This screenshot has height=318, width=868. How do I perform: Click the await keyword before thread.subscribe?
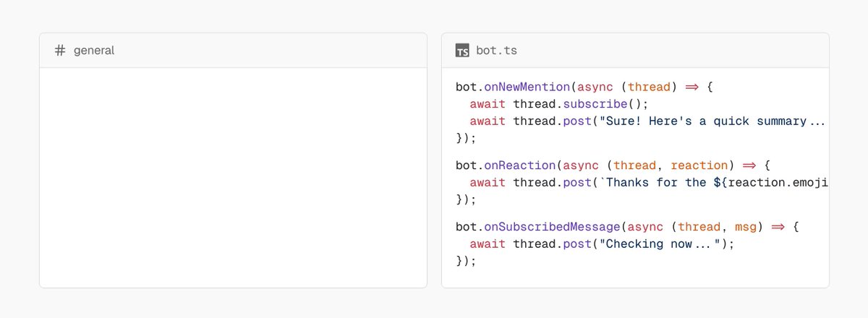click(488, 104)
